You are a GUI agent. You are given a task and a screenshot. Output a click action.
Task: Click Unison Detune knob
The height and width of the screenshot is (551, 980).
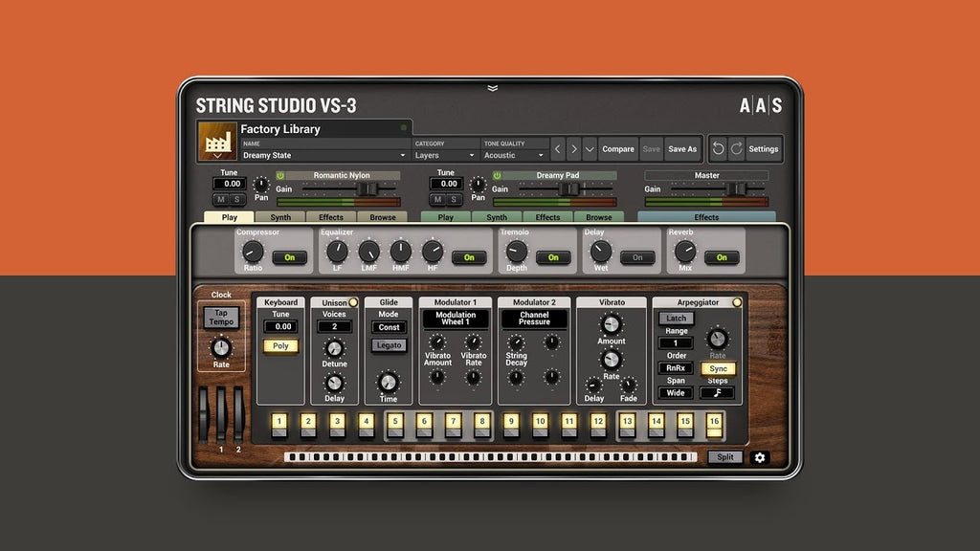click(334, 348)
